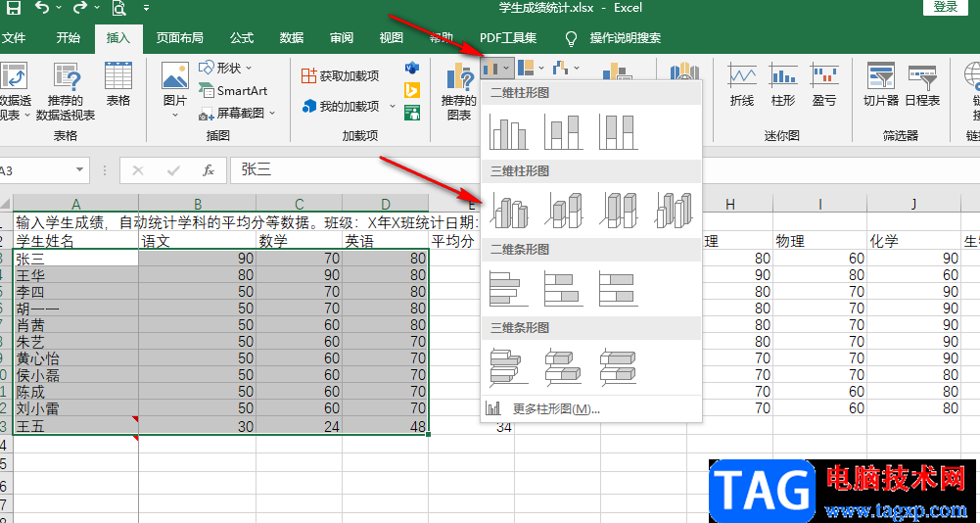Click the Insert Function fx button
The width and height of the screenshot is (980, 523).
point(209,170)
